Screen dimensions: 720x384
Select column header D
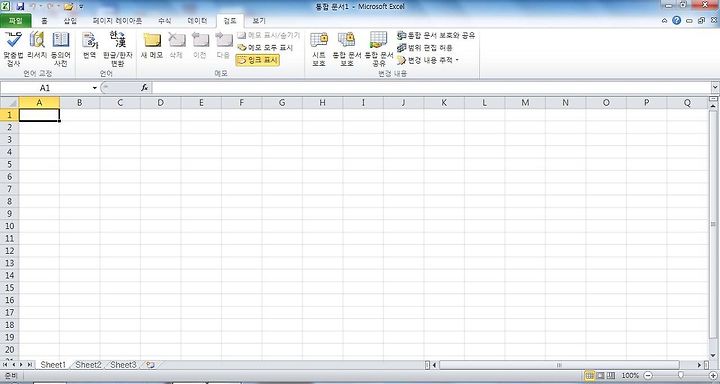coord(160,103)
